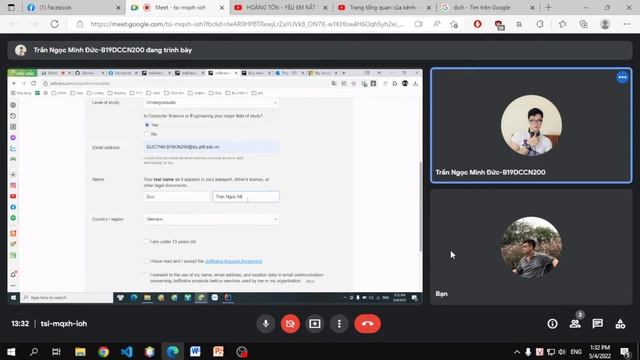This screenshot has height=360, width=640.
Task: Reload the Meet page
Action: [54, 24]
